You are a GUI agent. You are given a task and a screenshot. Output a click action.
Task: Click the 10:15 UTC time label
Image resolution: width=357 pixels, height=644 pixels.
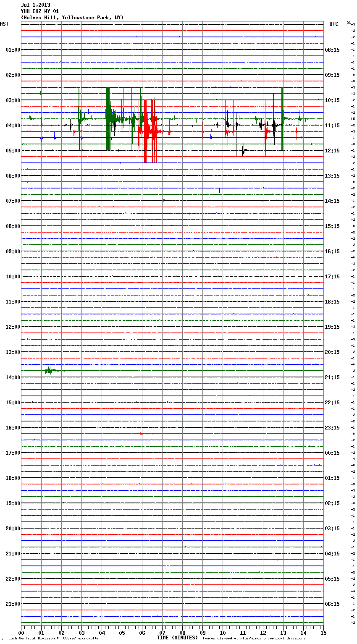click(332, 100)
